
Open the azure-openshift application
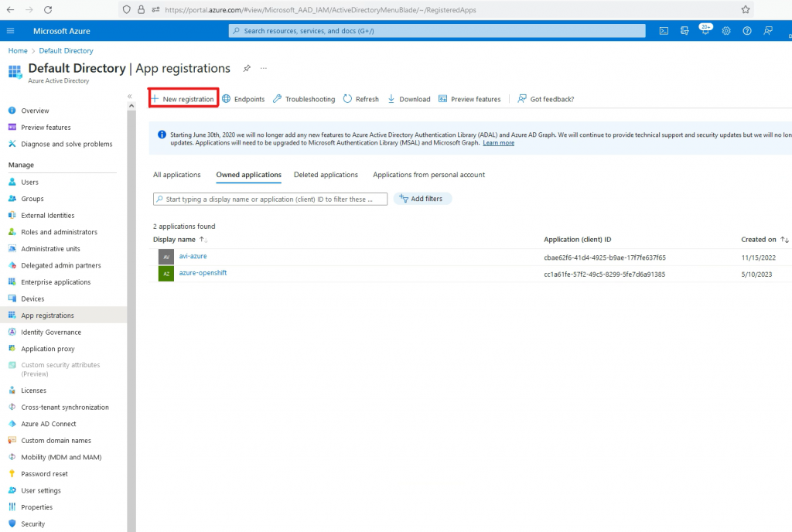point(203,272)
